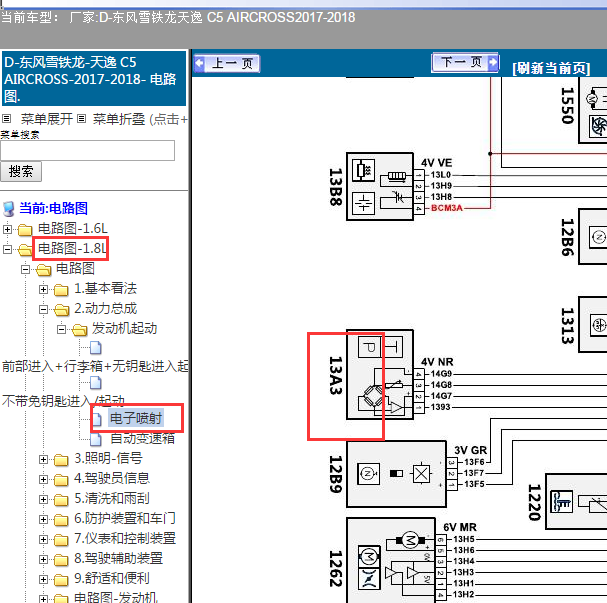Click the red BCM3A wire label

click(446, 208)
